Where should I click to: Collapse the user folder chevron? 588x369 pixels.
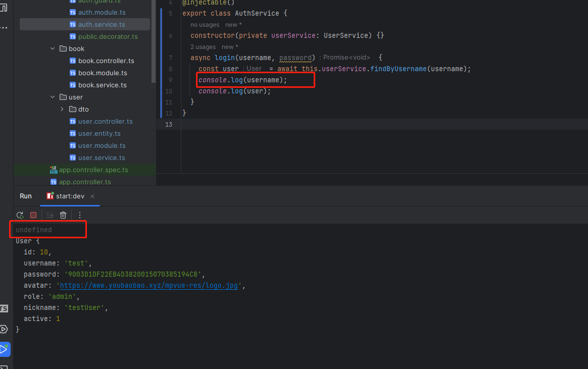(53, 97)
